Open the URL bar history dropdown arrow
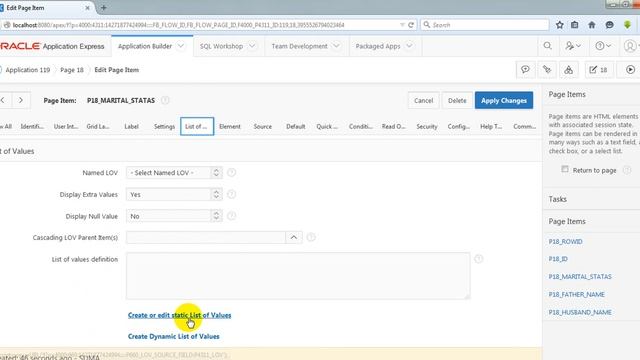 tap(402, 25)
